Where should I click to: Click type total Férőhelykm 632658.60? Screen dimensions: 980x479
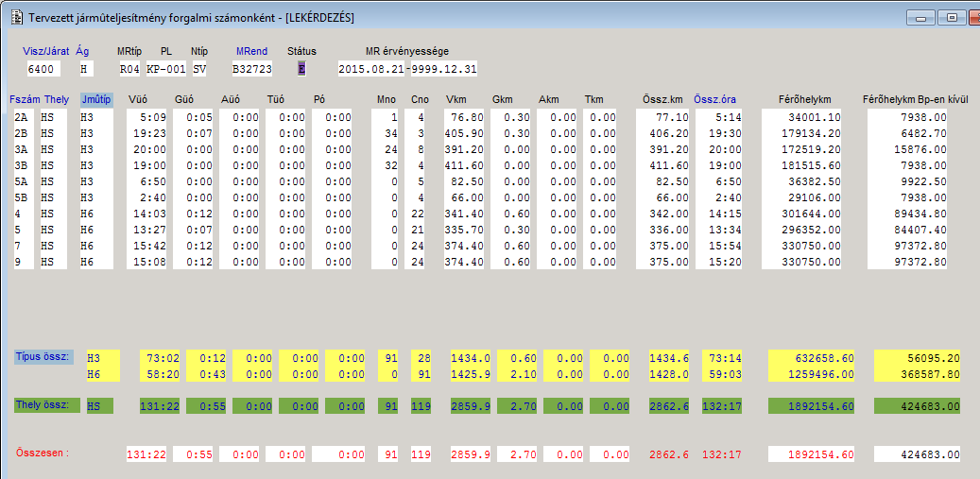click(811, 358)
